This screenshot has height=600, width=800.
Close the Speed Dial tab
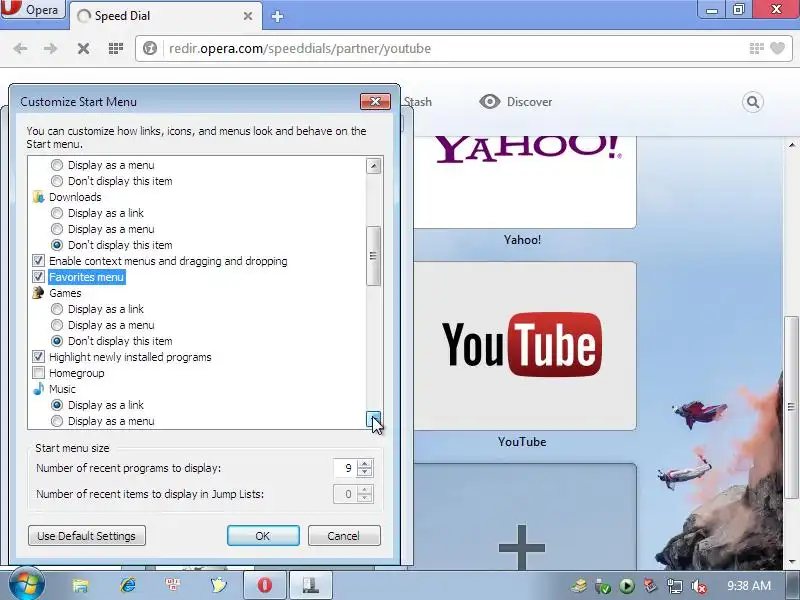coord(248,16)
